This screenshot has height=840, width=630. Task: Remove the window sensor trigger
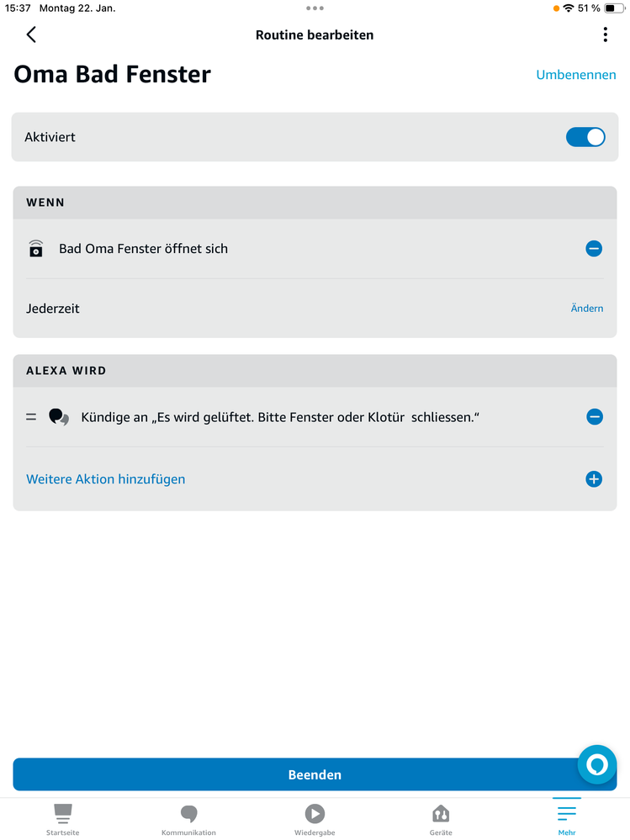click(594, 249)
